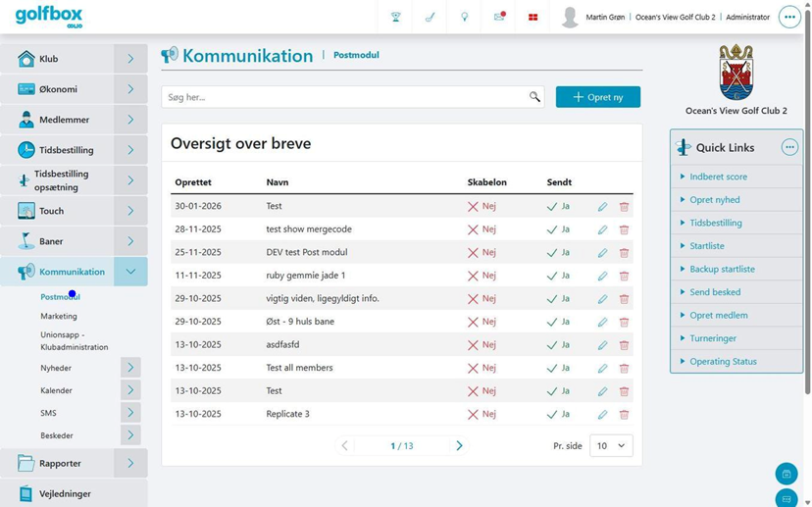The height and width of the screenshot is (507, 812).
Task: Collapse the Kommunikation menu section
Action: [130, 272]
